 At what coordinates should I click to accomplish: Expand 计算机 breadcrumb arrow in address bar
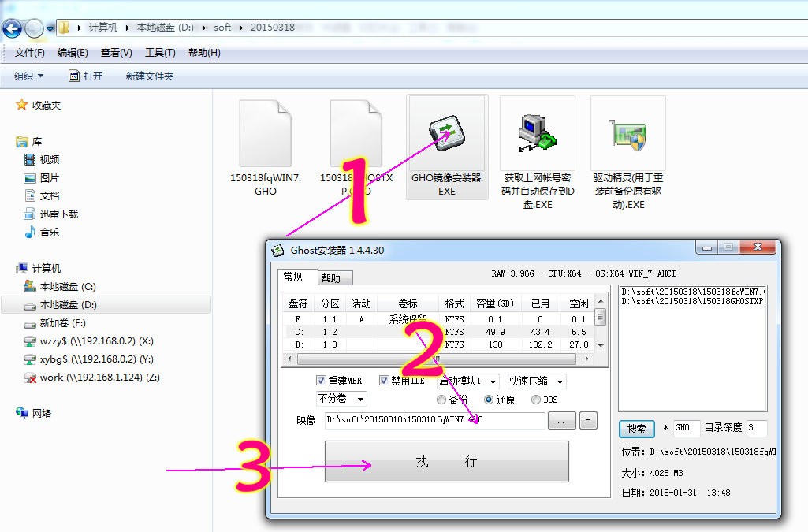click(127, 28)
